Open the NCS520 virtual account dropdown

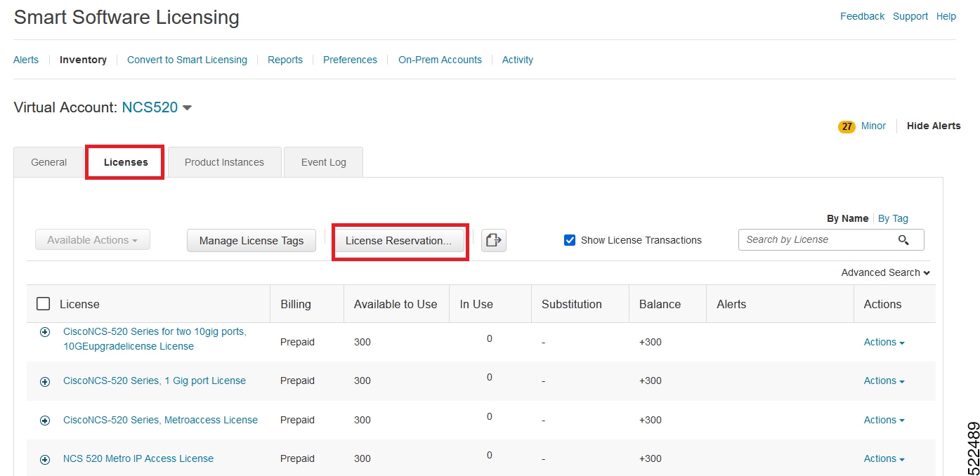(157, 107)
